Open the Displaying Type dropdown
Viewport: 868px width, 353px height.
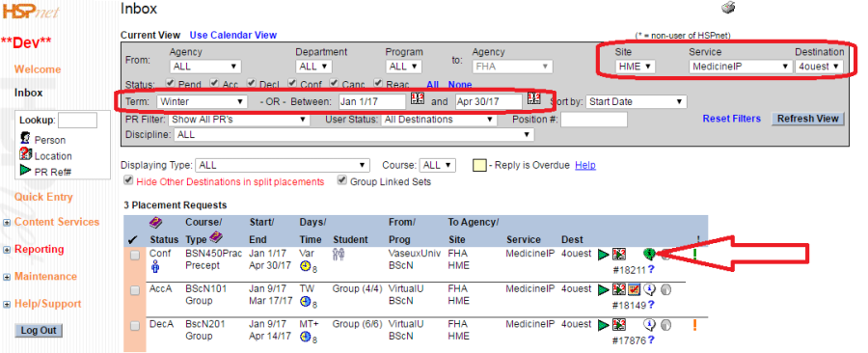click(x=283, y=166)
